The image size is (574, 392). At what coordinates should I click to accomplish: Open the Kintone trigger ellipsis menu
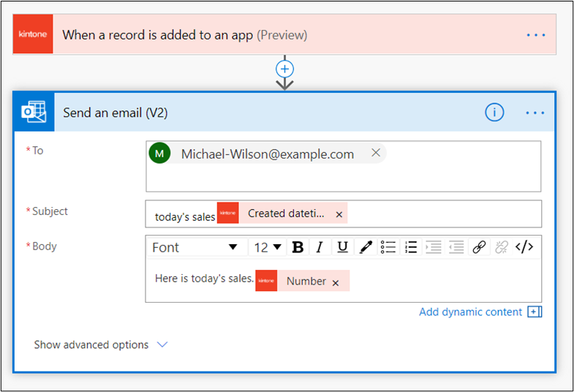click(x=535, y=34)
